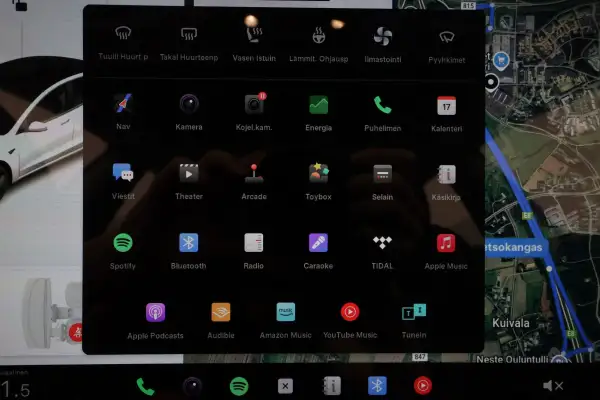Tap the Bluetooth icon in the bottom dock

tap(377, 385)
